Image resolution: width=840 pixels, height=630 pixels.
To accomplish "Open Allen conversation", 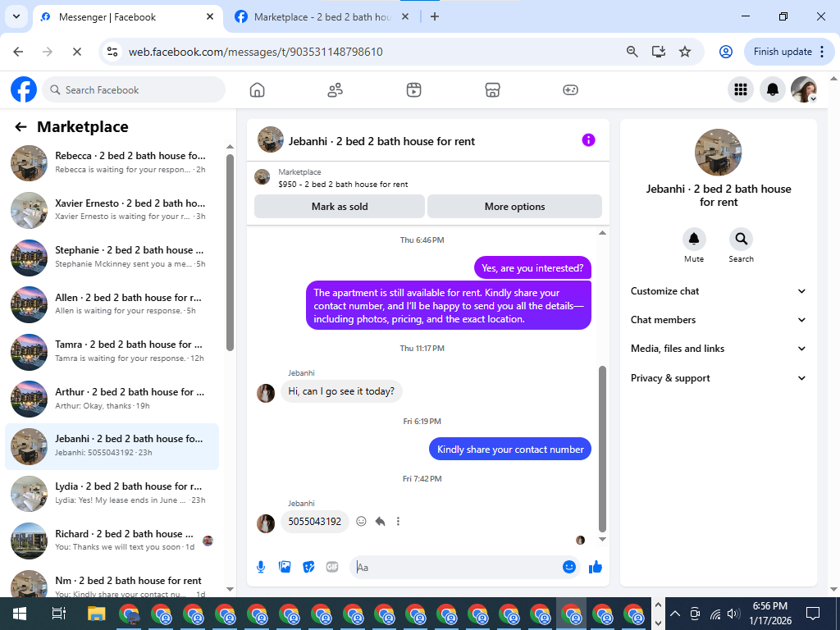I will pyautogui.click(x=112, y=304).
